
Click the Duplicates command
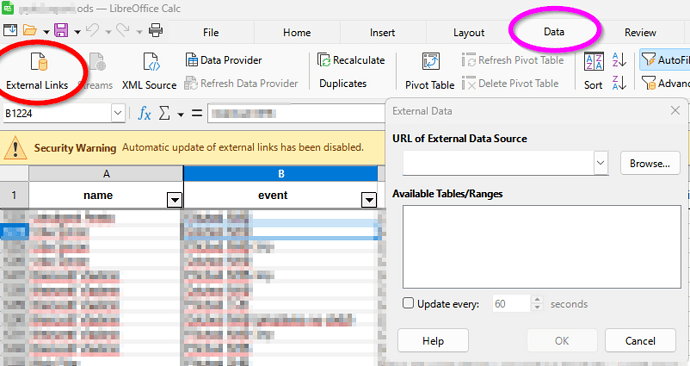pos(343,83)
